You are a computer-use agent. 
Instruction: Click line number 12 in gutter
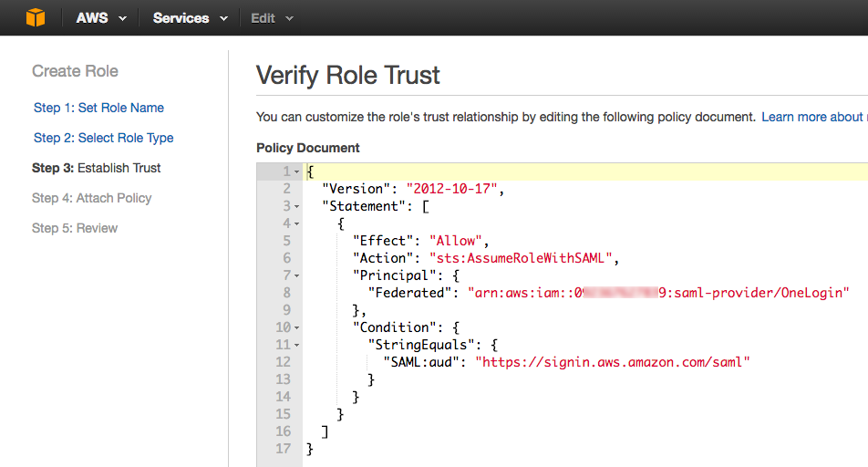tap(283, 362)
